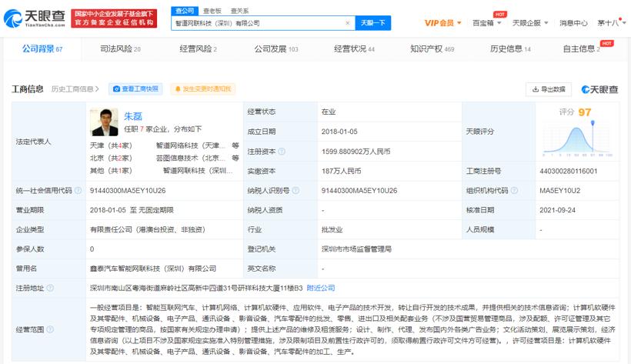Switch to the 司法风险 tab

coord(120,49)
